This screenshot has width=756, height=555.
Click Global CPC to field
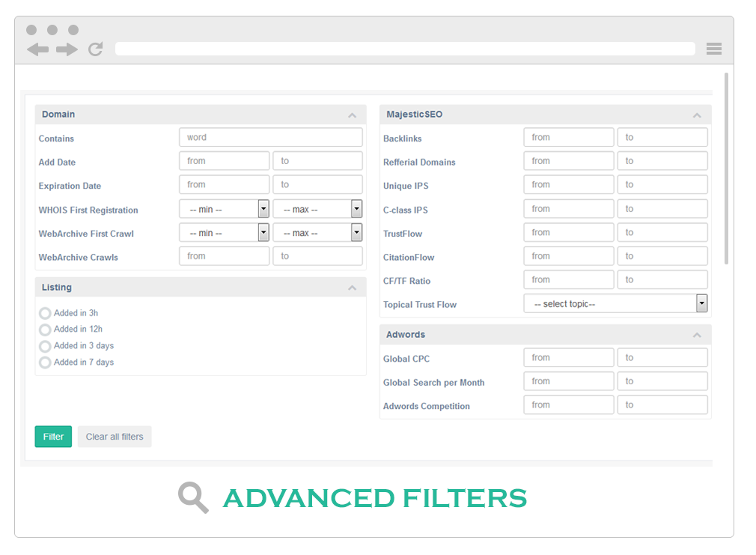coord(662,357)
